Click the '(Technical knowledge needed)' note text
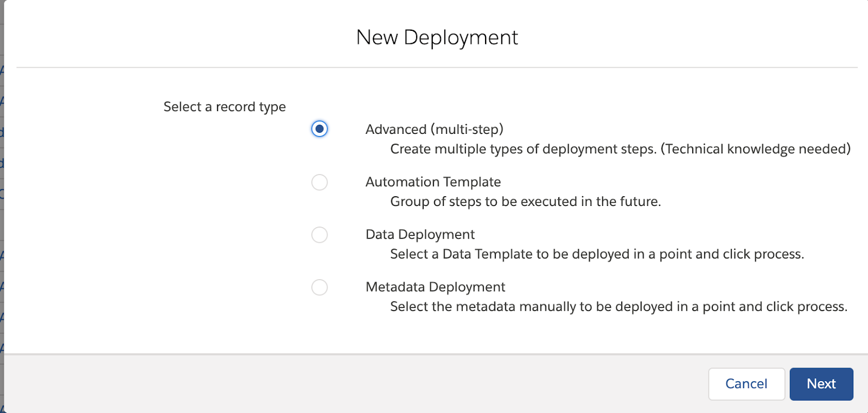The width and height of the screenshot is (868, 413). click(x=755, y=149)
